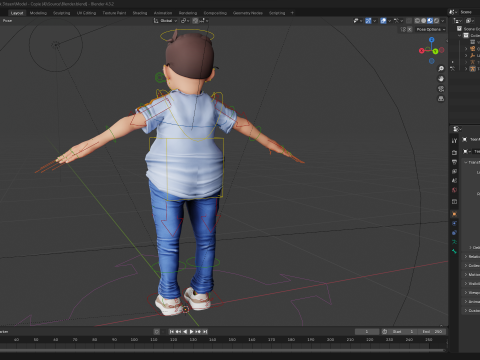480x360 pixels.
Task: Open outliner display mode dropdown
Action: tap(458, 21)
